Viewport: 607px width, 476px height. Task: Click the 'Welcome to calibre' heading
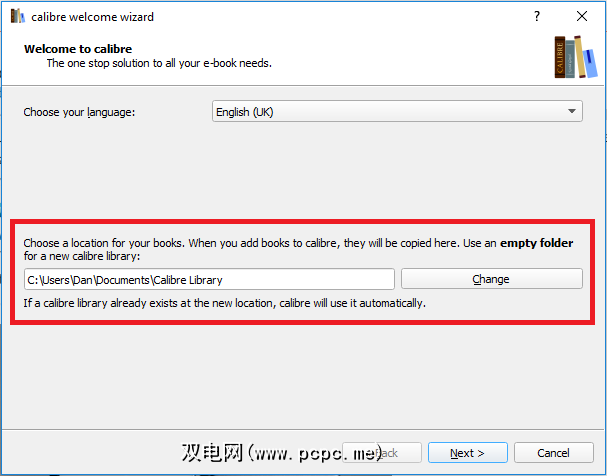(x=78, y=49)
